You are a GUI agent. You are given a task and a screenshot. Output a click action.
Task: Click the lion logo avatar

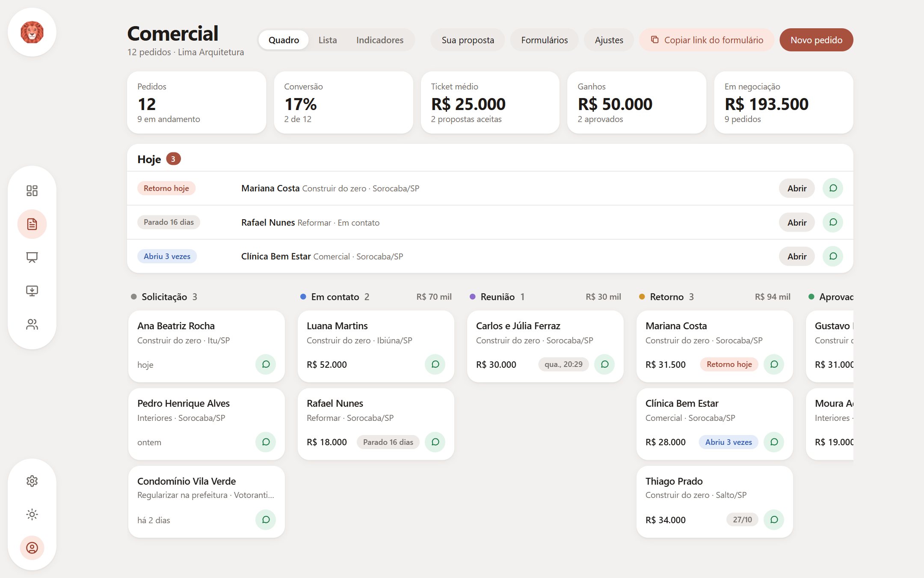[32, 32]
